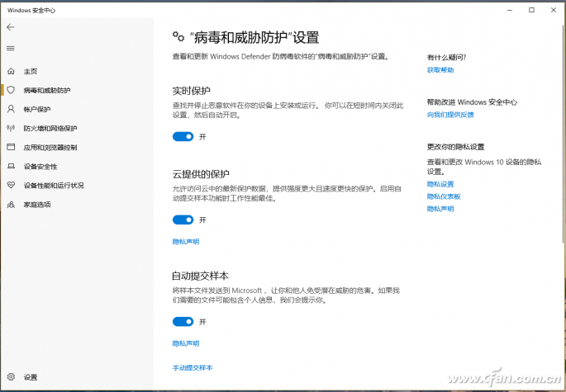Image resolution: width=566 pixels, height=392 pixels.
Task: Maximize the Windows 安全中心 window
Action: click(531, 10)
